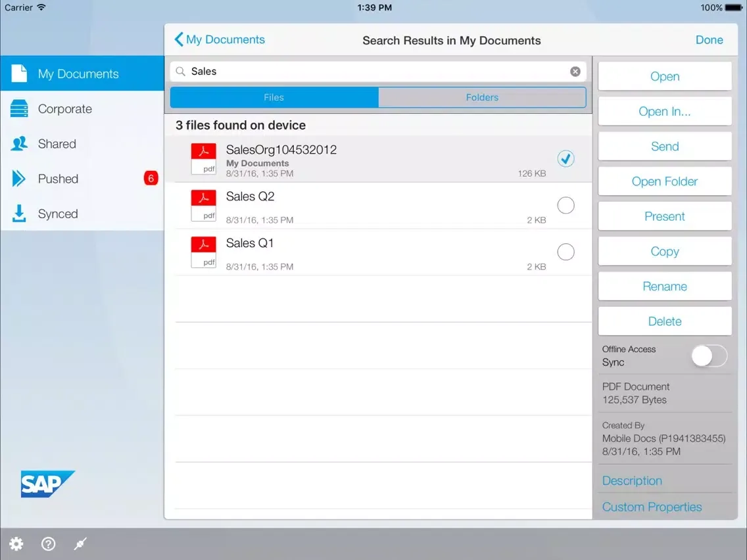Screen dimensions: 747x560
Task: Click the Open button
Action: 665,76
